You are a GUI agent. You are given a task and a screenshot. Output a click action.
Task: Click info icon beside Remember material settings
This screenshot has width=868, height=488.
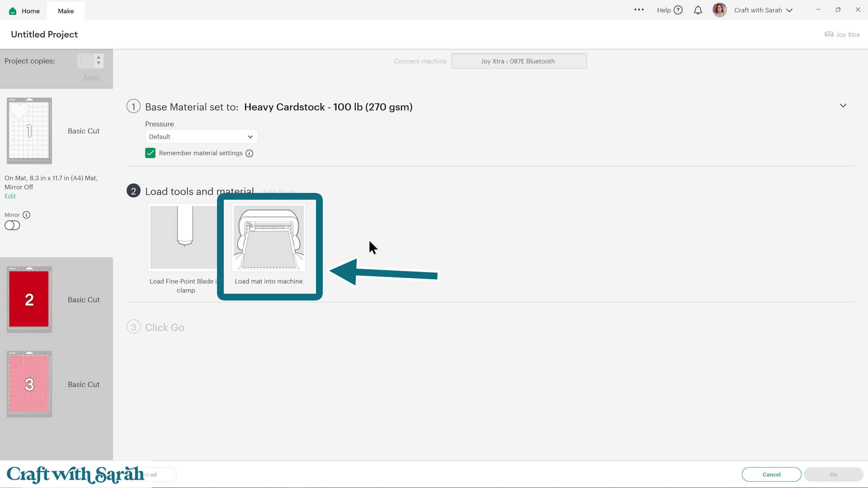pyautogui.click(x=249, y=154)
